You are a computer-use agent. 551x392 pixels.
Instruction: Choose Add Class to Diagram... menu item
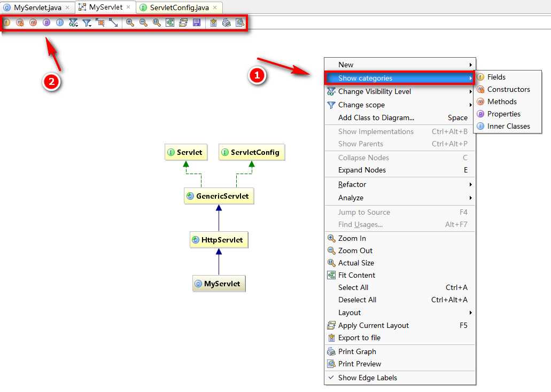400,117
